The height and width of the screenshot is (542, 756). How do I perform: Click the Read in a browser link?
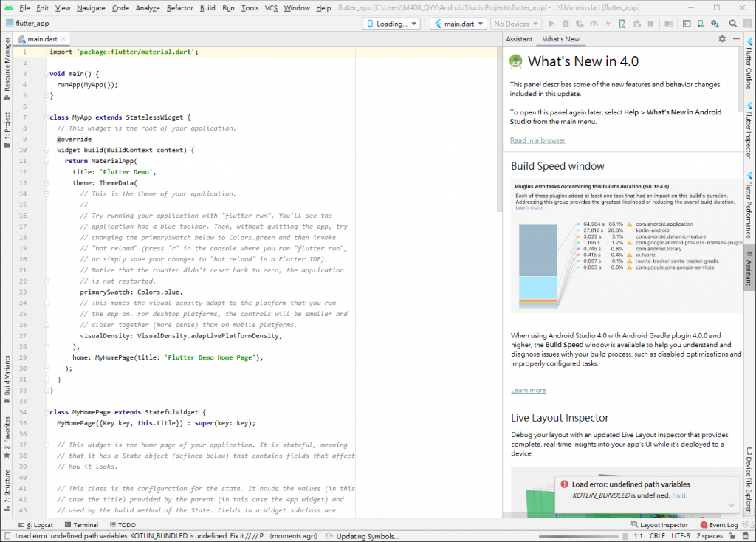pyautogui.click(x=537, y=140)
